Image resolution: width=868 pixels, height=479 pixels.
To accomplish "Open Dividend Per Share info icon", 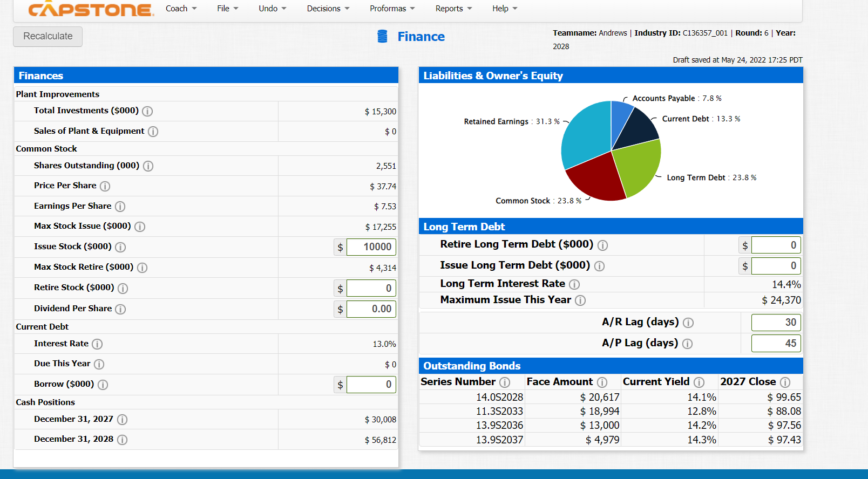I will tap(120, 309).
